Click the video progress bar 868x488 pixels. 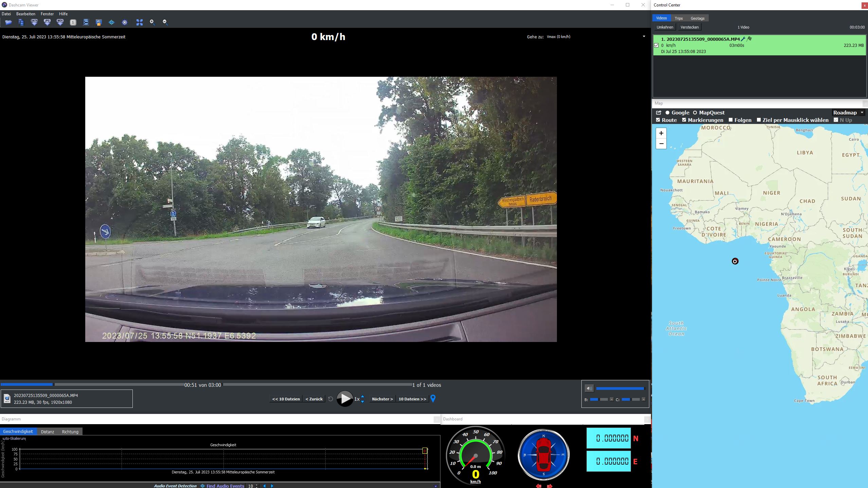[119, 384]
